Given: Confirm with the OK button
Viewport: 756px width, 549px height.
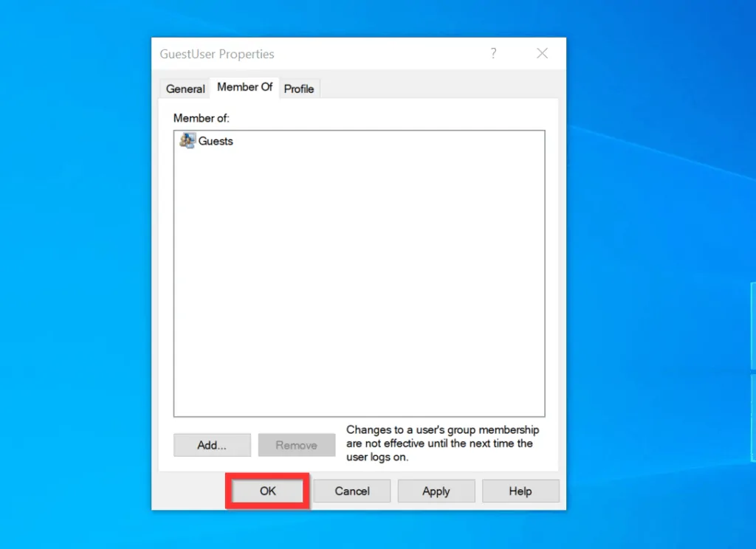Looking at the screenshot, I should 267,491.
